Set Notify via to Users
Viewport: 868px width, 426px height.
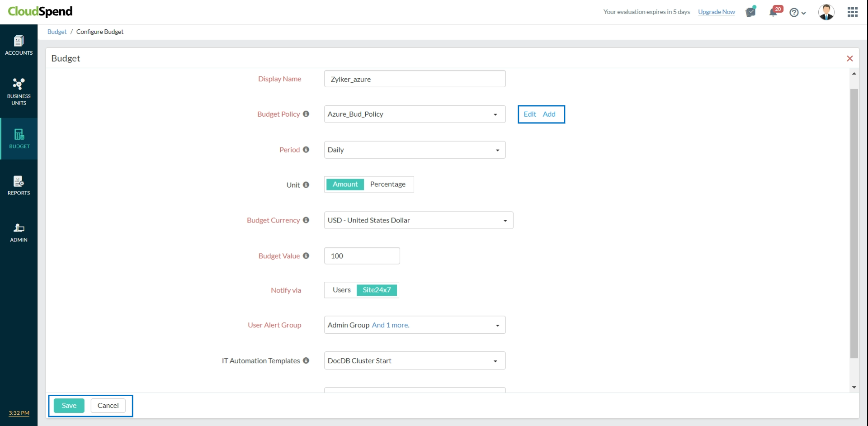341,290
